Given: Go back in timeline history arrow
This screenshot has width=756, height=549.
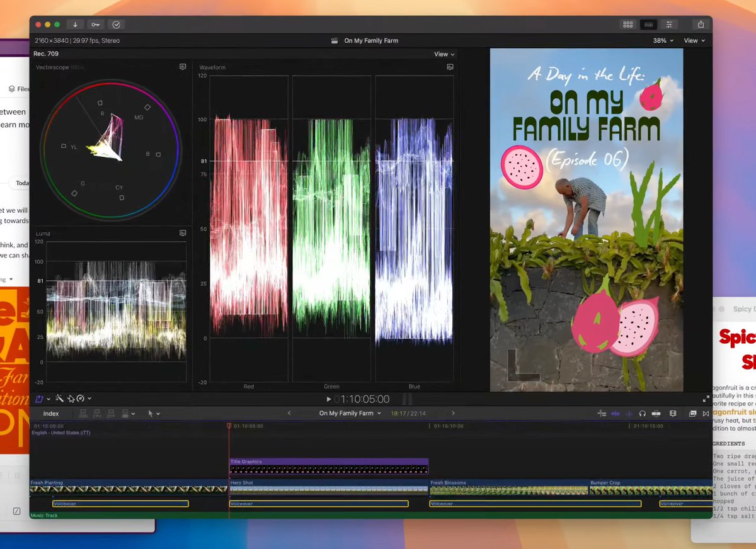Looking at the screenshot, I should pos(289,414).
